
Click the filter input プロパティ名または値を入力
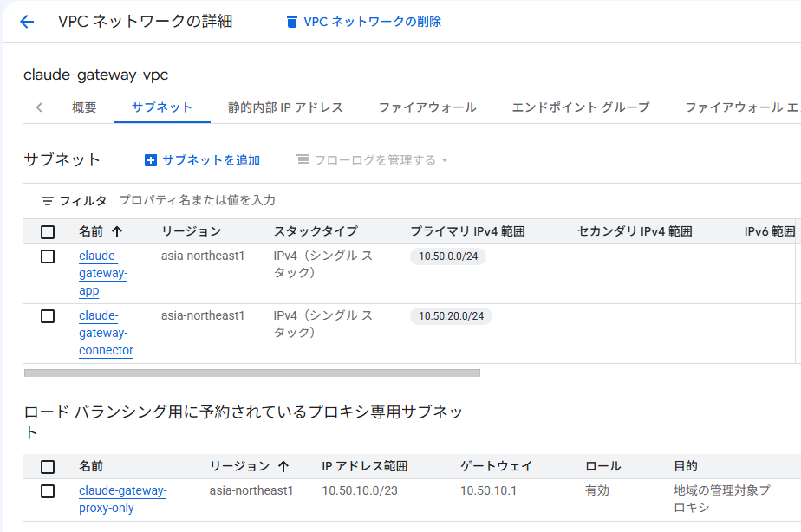point(197,200)
